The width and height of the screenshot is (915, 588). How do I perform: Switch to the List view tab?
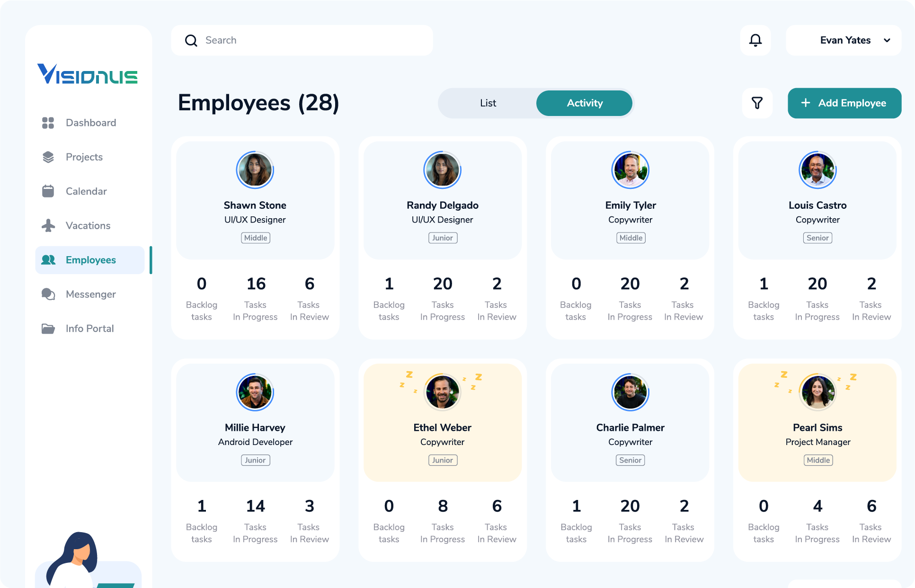pos(488,103)
